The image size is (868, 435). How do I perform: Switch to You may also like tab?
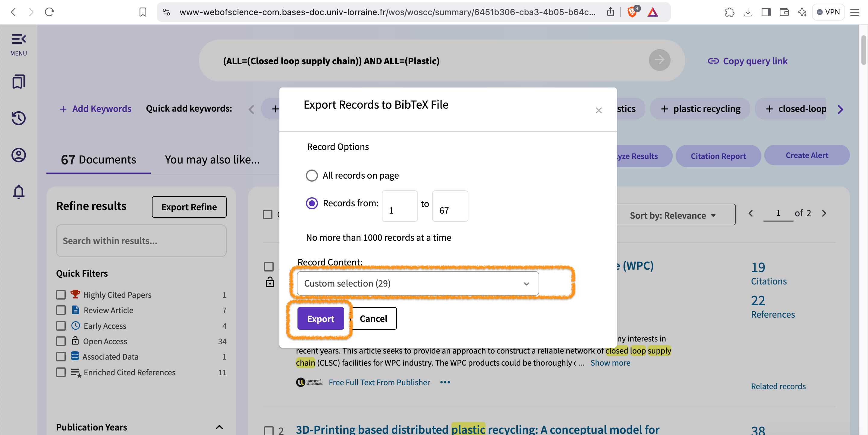pyautogui.click(x=212, y=160)
